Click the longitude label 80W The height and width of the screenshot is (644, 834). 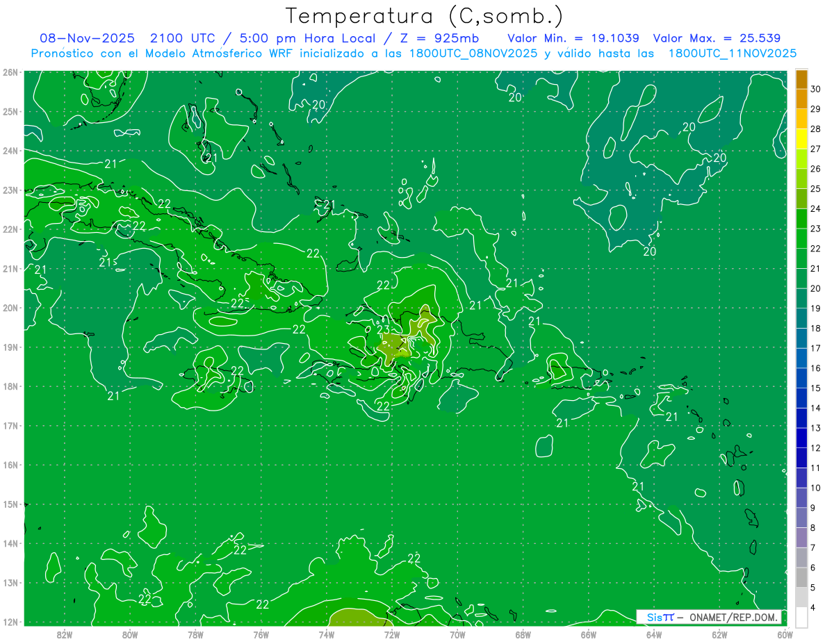129,634
